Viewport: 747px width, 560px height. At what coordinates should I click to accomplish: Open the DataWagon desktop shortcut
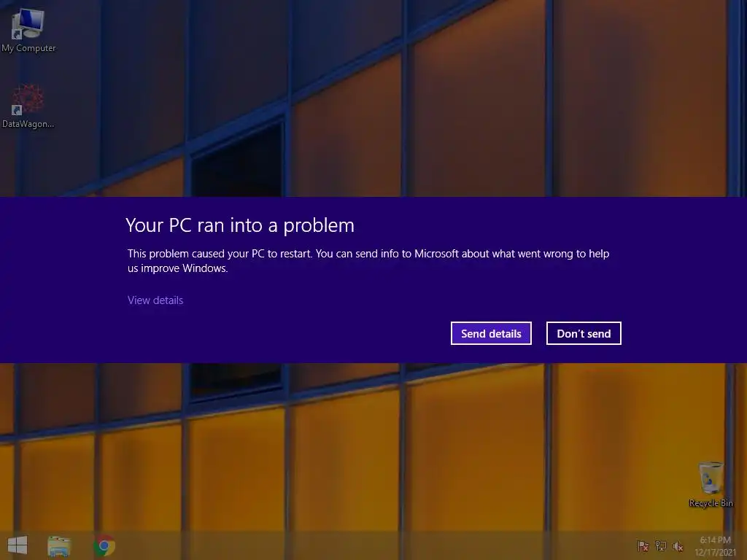tap(28, 106)
